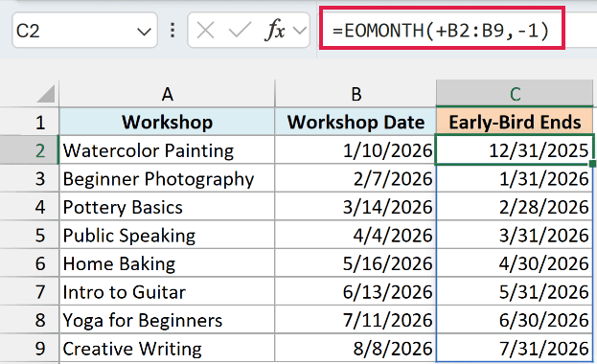Select the cell with 2/7/2026
The height and width of the screenshot is (364, 597).
click(x=356, y=178)
